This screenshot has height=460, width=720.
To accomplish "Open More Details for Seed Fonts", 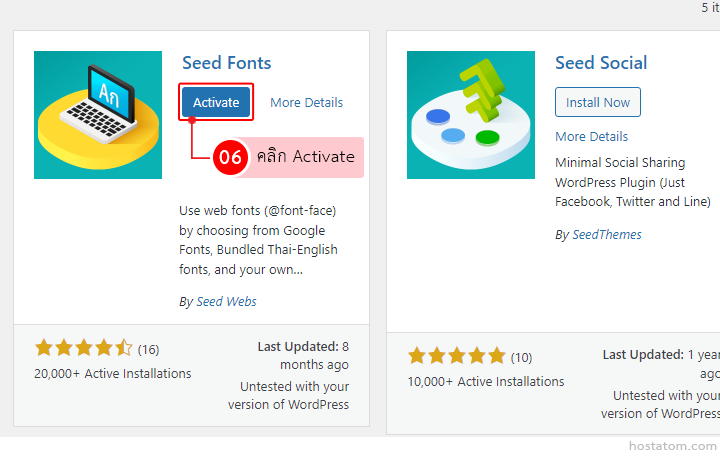I will [x=306, y=103].
